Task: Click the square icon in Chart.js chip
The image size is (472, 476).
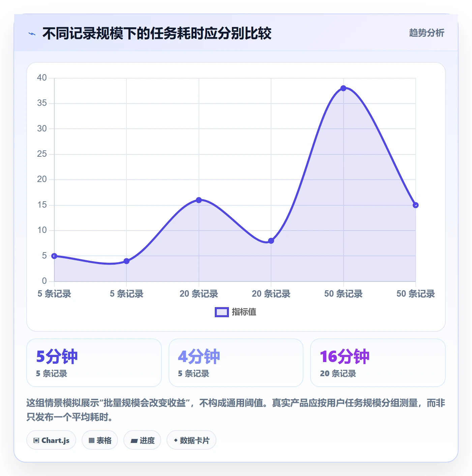Action: tap(36, 441)
